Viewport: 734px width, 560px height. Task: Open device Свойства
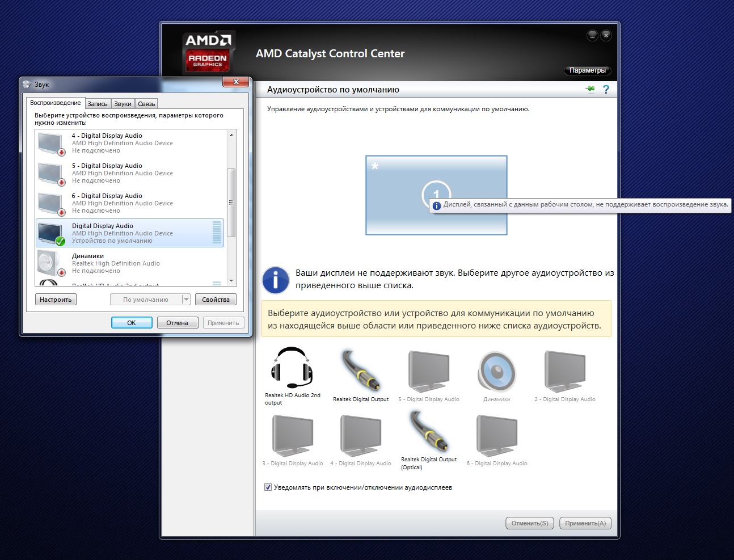coord(216,300)
